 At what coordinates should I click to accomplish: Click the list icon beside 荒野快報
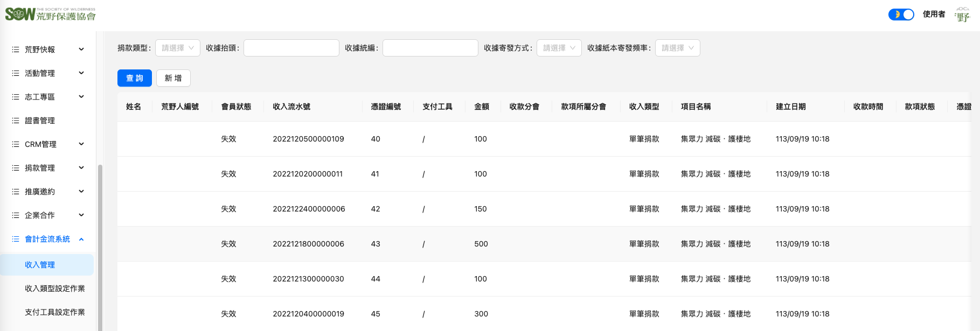tap(16, 50)
